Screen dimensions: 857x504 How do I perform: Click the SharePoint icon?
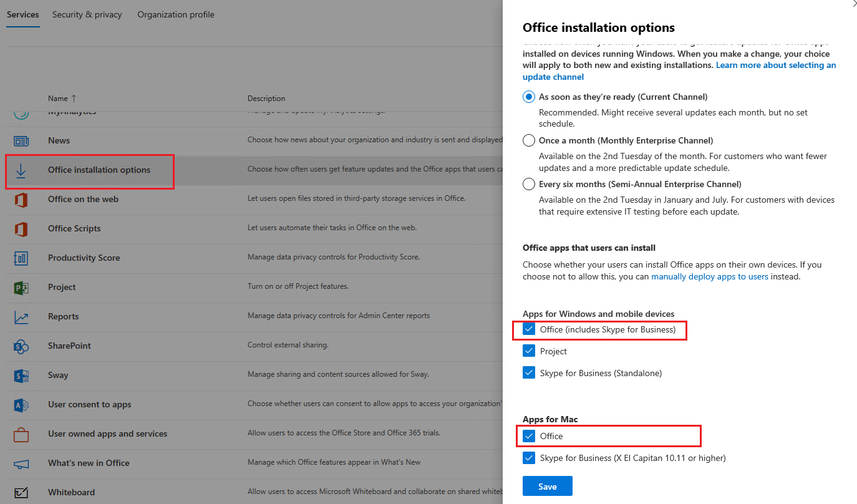pyautogui.click(x=21, y=346)
